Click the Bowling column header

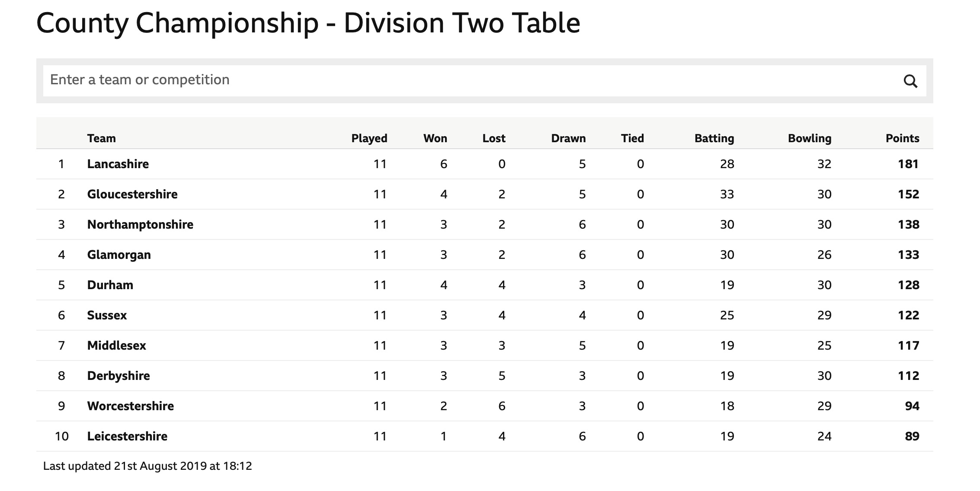pyautogui.click(x=810, y=138)
